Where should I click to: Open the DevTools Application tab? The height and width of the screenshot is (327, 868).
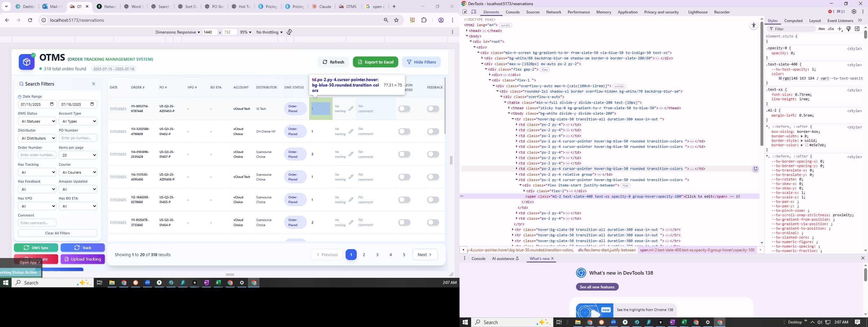(x=627, y=12)
